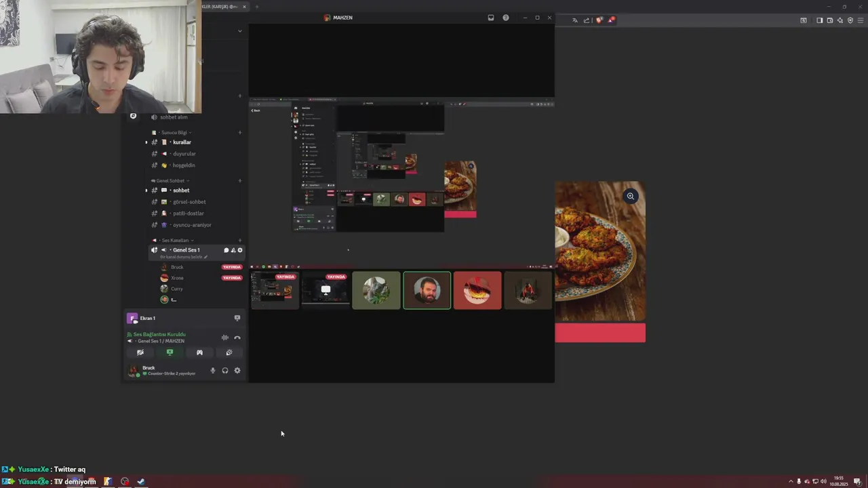Add channel to Sunucu Bilgi category
868x488 pixels.
coord(239,133)
